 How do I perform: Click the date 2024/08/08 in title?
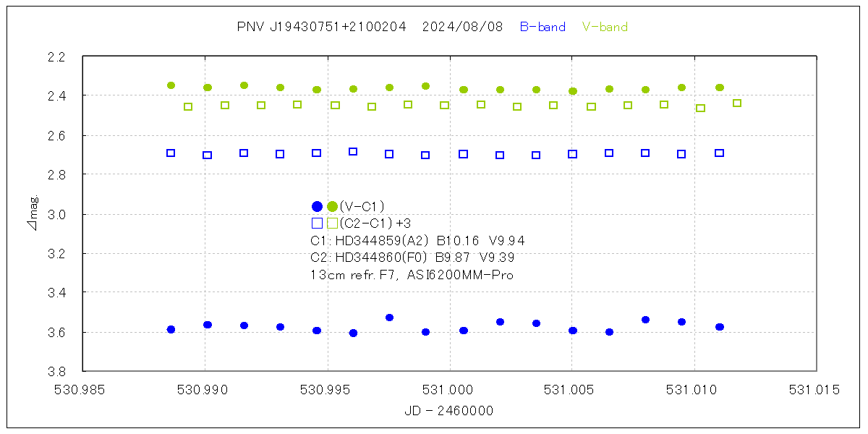[462, 27]
